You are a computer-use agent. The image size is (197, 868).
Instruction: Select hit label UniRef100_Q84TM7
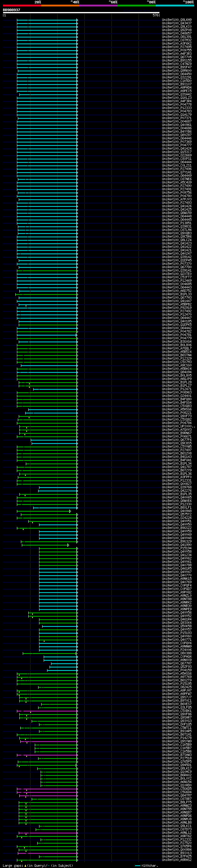177,795
